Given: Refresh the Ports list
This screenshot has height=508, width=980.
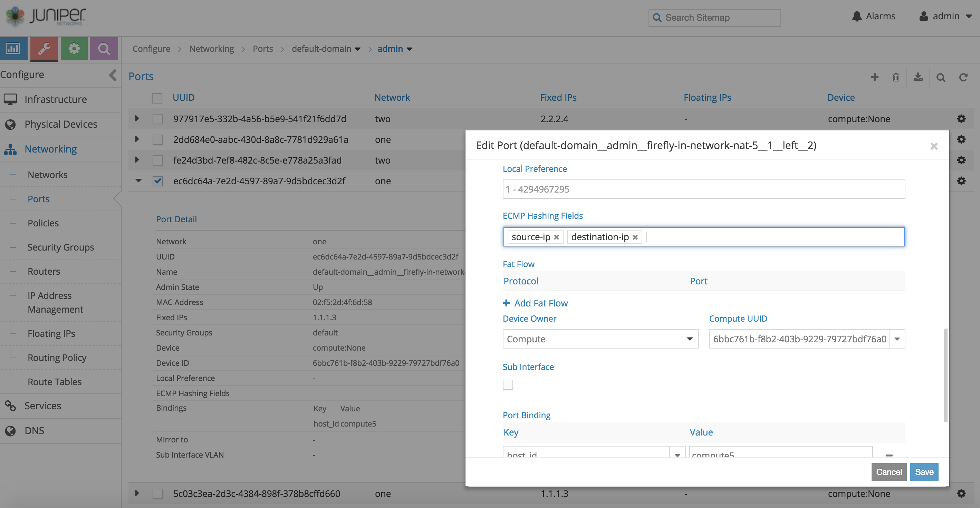Looking at the screenshot, I should [x=963, y=77].
